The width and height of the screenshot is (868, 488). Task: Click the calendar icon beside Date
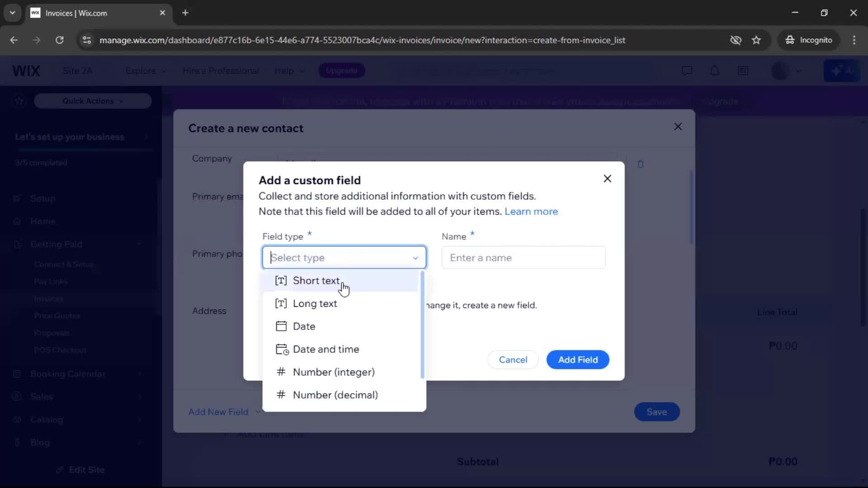point(281,326)
